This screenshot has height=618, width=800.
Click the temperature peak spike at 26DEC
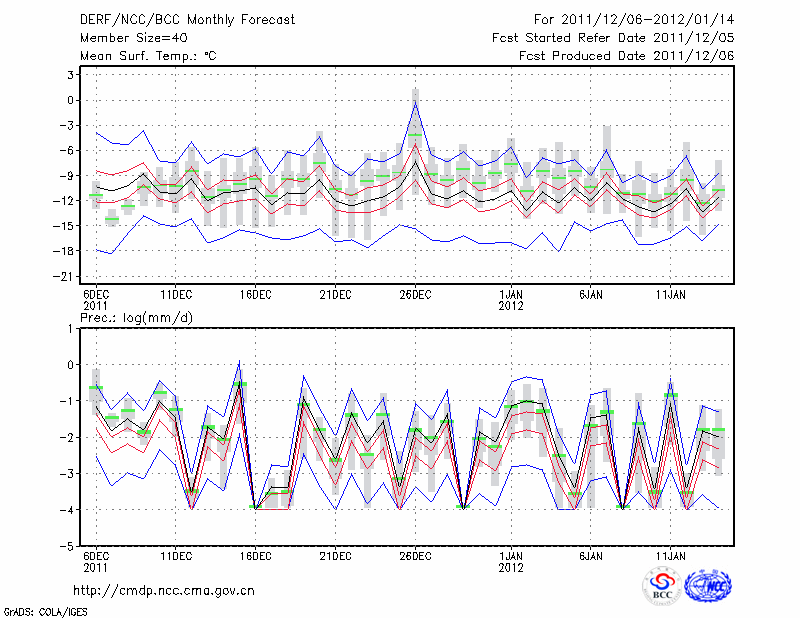(415, 102)
